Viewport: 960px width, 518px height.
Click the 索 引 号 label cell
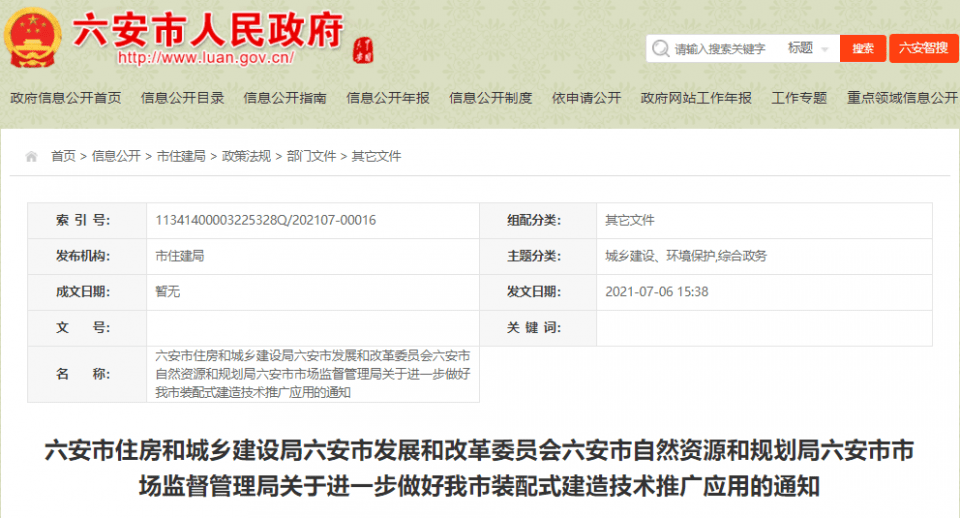(87, 220)
